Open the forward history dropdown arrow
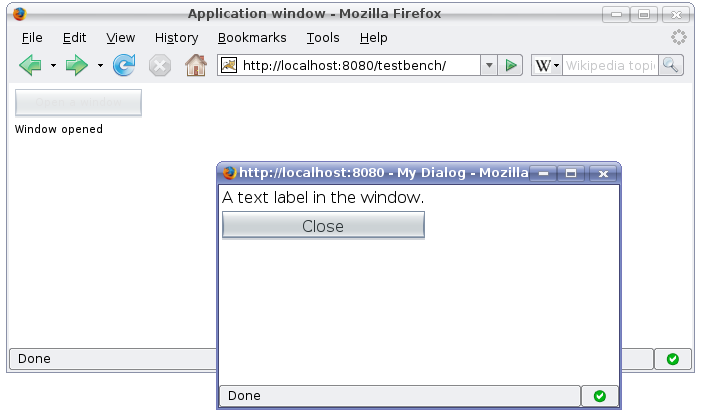701x413 pixels. point(100,65)
